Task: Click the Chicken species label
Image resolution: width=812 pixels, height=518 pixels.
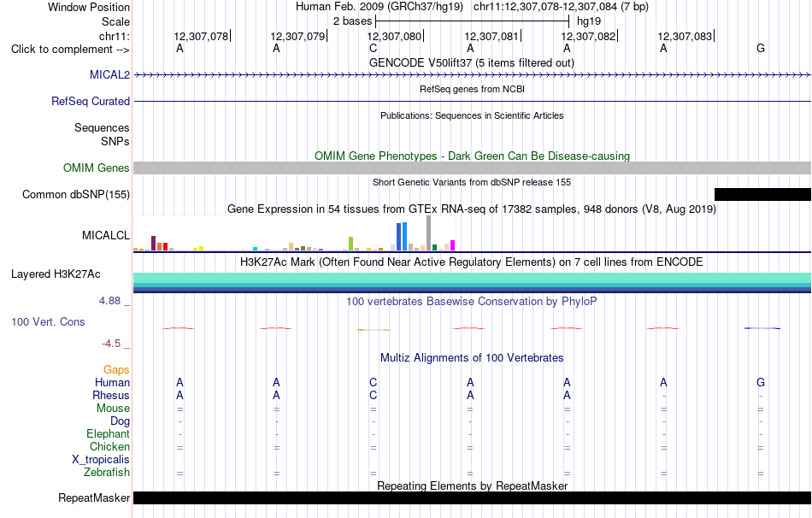Action: [109, 446]
